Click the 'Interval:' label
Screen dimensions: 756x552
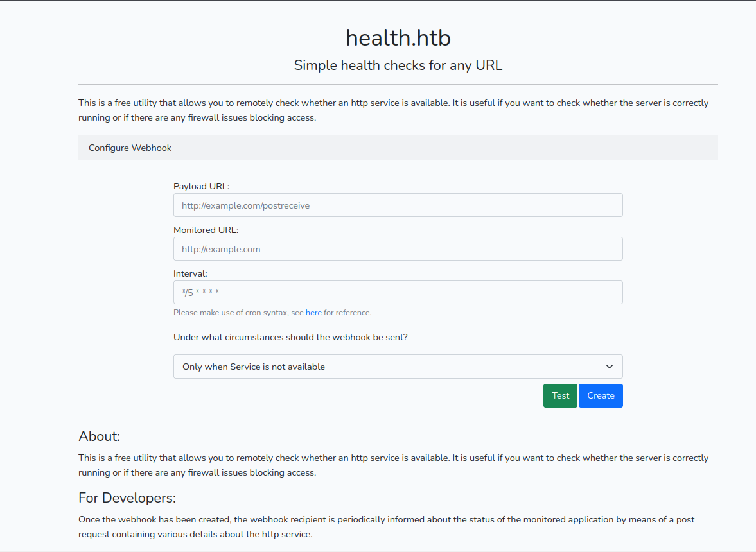[x=190, y=273]
